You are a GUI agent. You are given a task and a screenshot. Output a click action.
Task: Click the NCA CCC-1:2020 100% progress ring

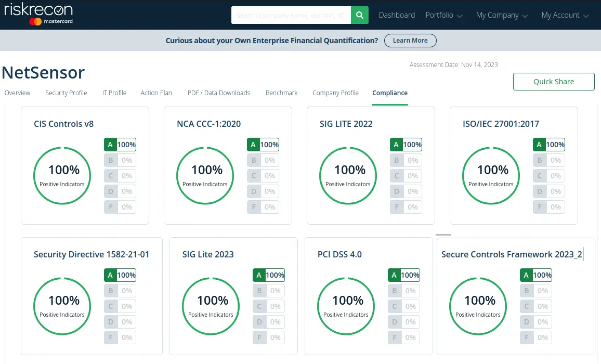tap(205, 176)
